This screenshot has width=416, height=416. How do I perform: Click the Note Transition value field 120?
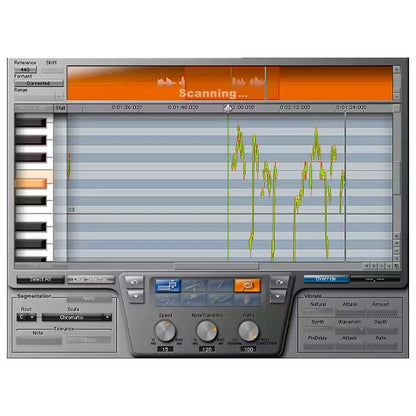(x=207, y=349)
